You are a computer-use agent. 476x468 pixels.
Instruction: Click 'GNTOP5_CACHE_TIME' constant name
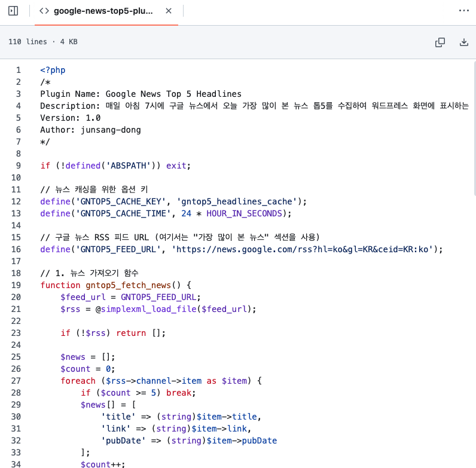(x=123, y=213)
